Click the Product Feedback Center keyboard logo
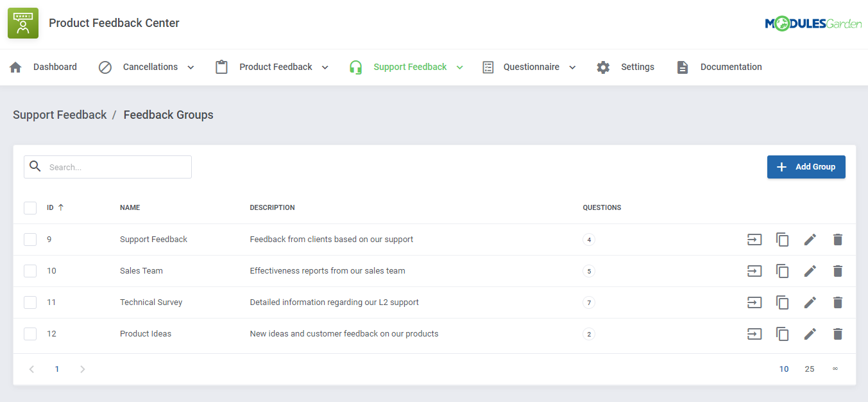Viewport: 868px width, 402px height. (22, 22)
